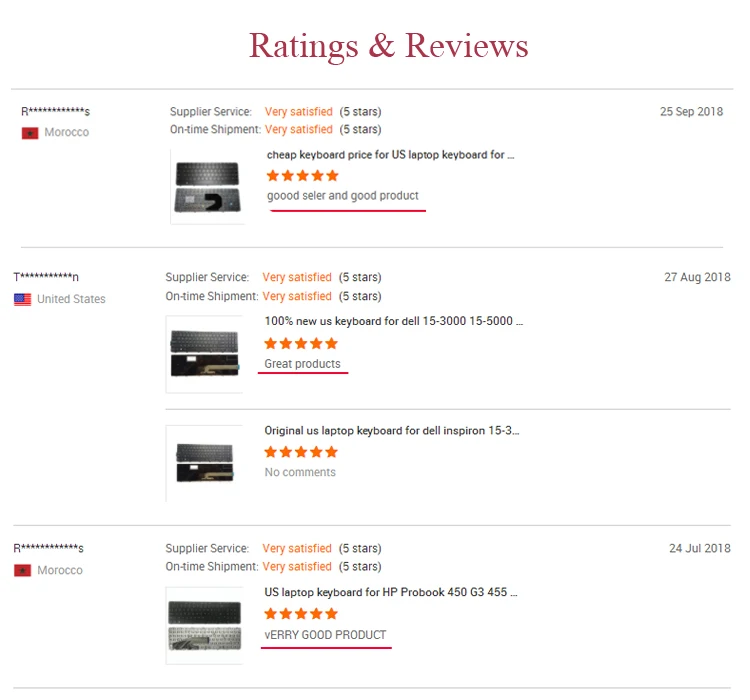Click the thumbnail of the cheap US laptop keyboard
Image resolution: width=750 pixels, height=700 pixels.
coord(208,187)
